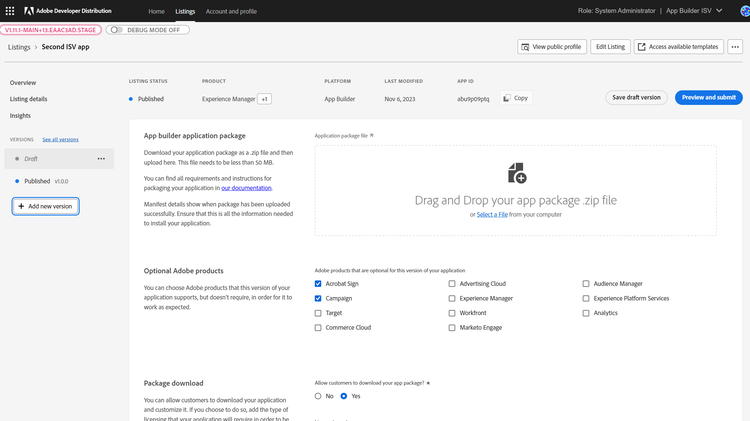The height and width of the screenshot is (421, 750).
Task: Click the file upload icon in drop zone
Action: 517,173
